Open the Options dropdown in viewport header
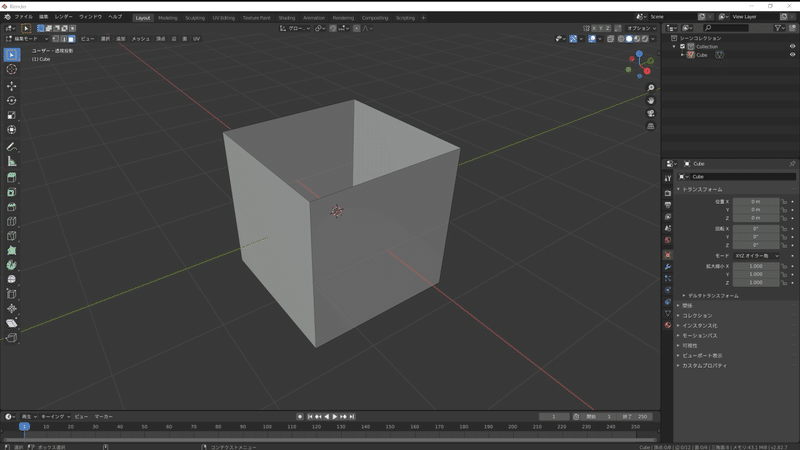The height and width of the screenshot is (450, 800). (x=641, y=28)
